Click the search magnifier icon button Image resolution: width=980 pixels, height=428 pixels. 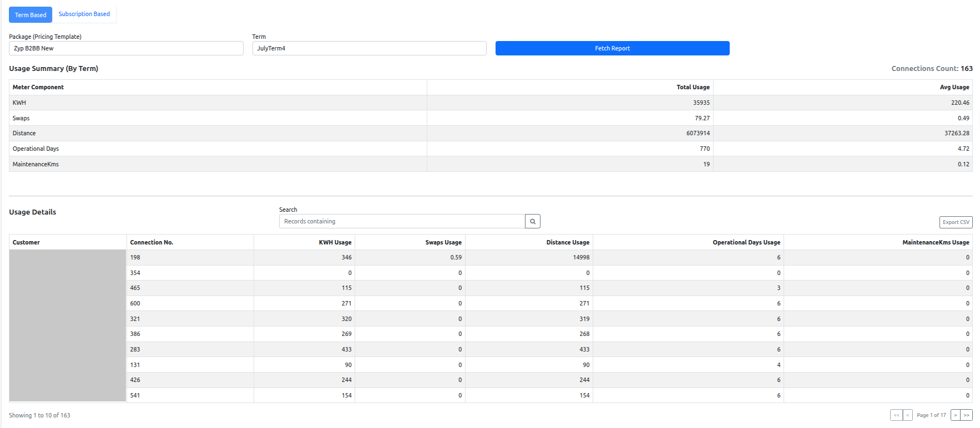click(533, 221)
